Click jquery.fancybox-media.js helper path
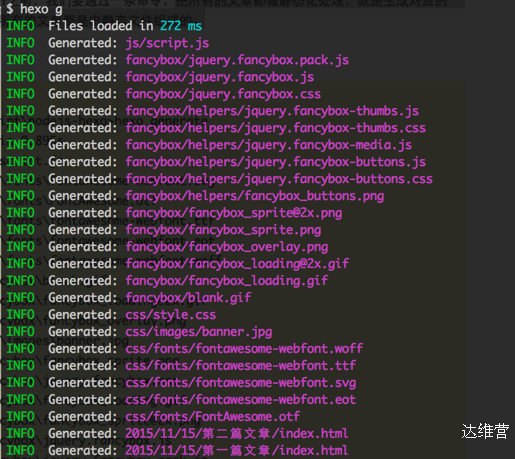The height and width of the screenshot is (459, 515). tap(269, 145)
